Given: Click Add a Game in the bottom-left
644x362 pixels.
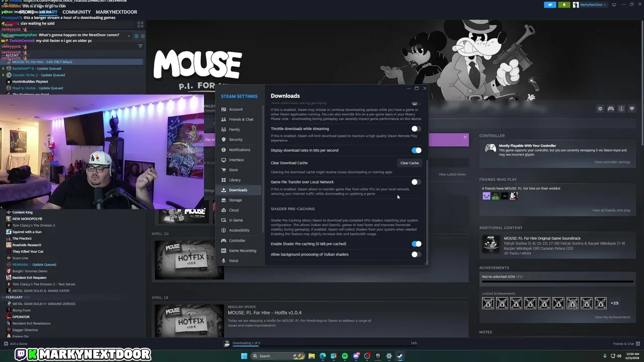Looking at the screenshot, I should point(15,344).
